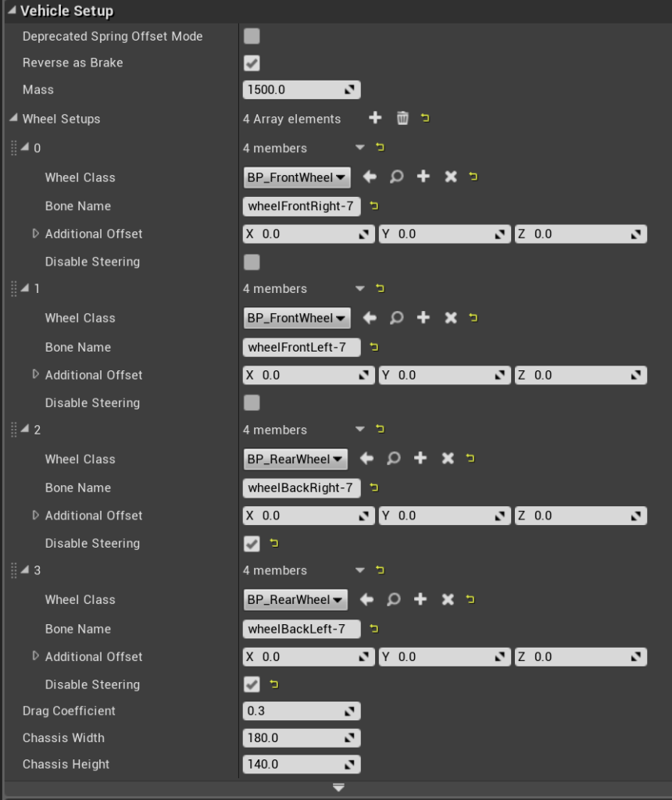Click the Mass value field
Viewport: 672px width, 800px height.
click(295, 89)
